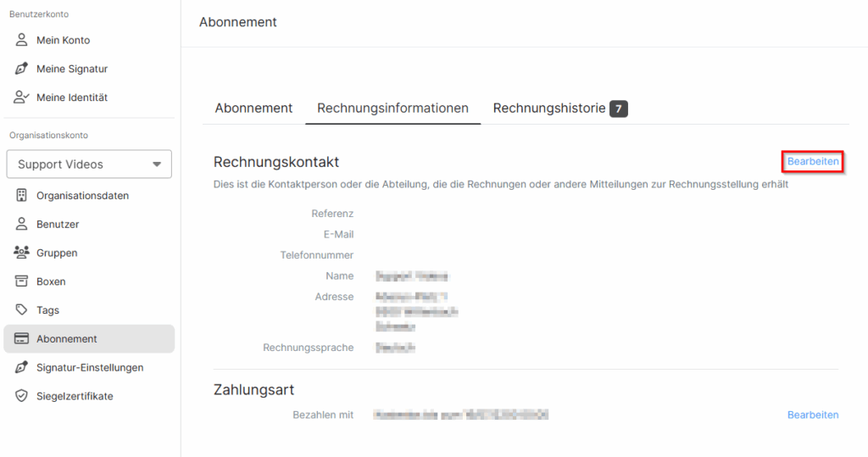Click the dropdown arrow beside Support Videos

(157, 164)
